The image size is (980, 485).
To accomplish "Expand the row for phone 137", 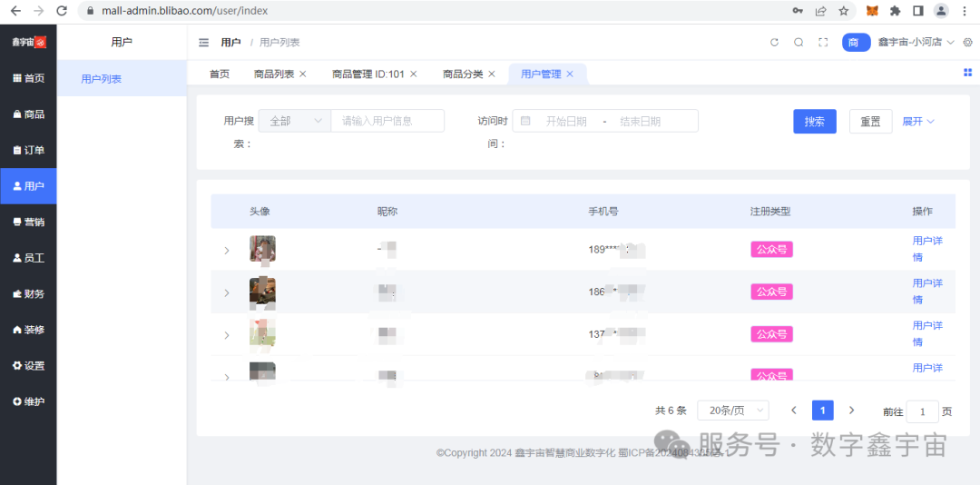I will click(x=227, y=335).
